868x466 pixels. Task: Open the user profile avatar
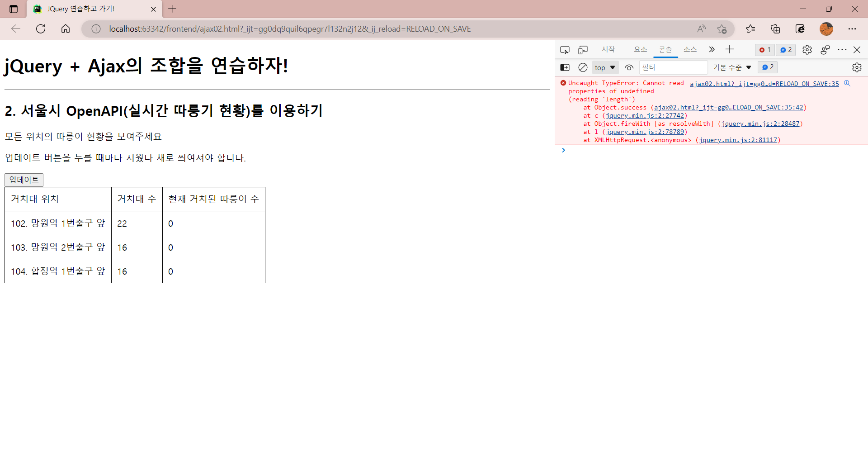point(826,29)
